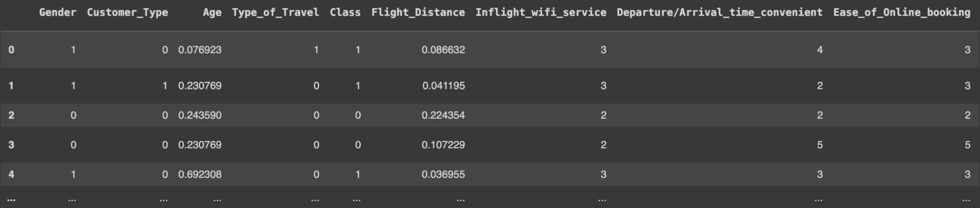Select the Customer_Type column header
980x208 pixels.
[x=127, y=12]
